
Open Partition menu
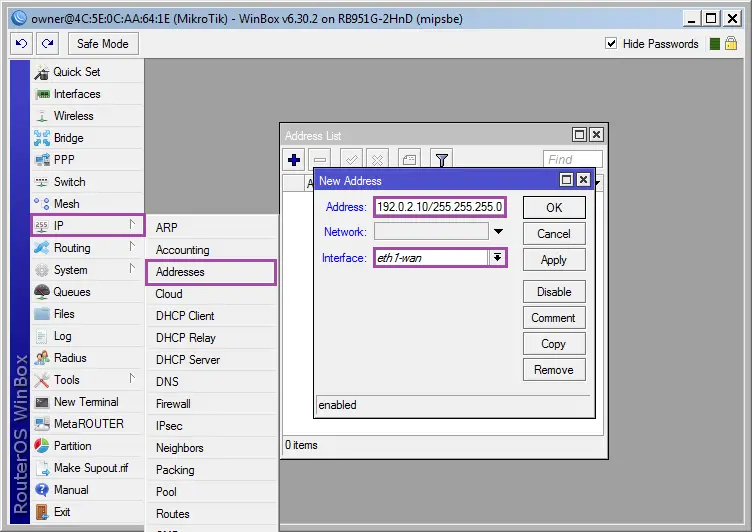pos(88,446)
